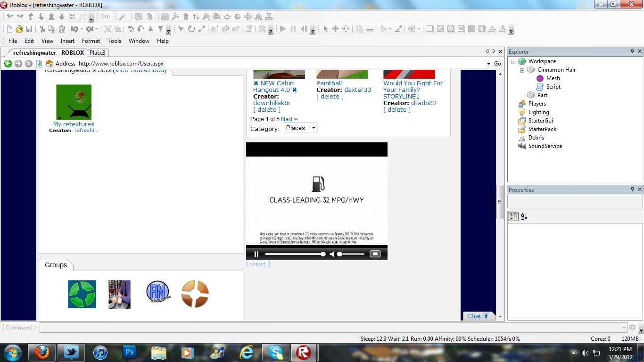This screenshot has width=644, height=362.
Task: Select the Resize handles tool
Action: coord(346,29)
